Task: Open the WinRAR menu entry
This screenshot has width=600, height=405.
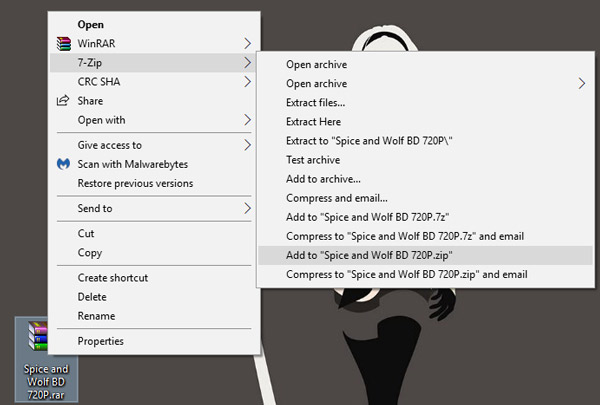Action: tap(155, 44)
